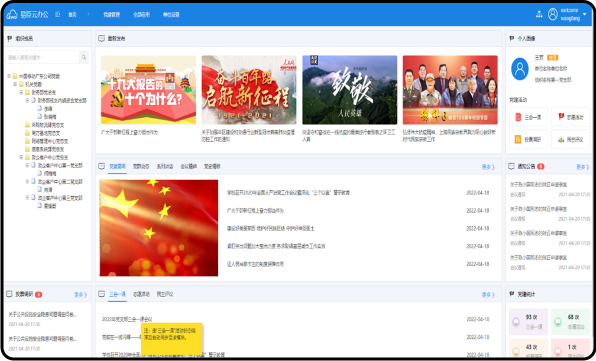Image resolution: width=596 pixels, height=361 pixels.
Task: Click the cloud logo in top-left corner
Action: 12,14
